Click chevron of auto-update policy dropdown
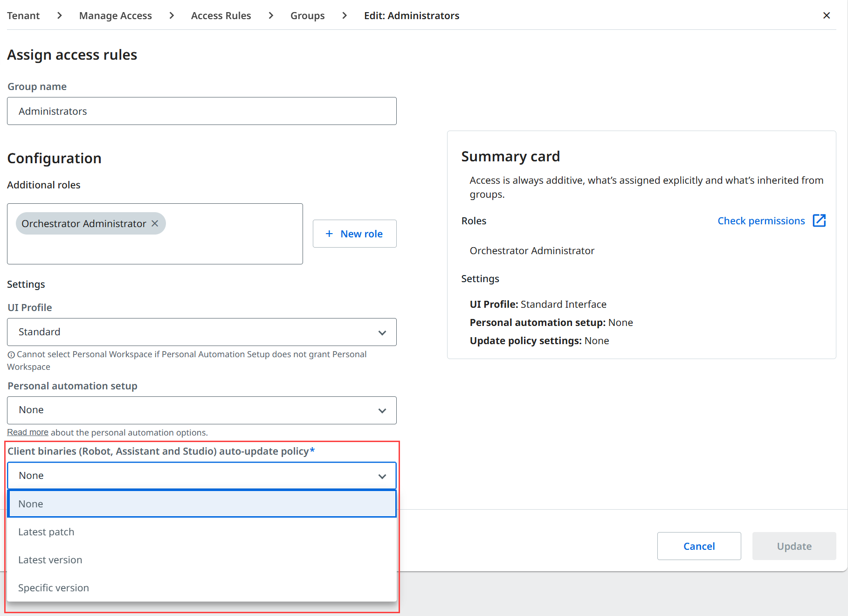The height and width of the screenshot is (616, 848). [x=382, y=476]
